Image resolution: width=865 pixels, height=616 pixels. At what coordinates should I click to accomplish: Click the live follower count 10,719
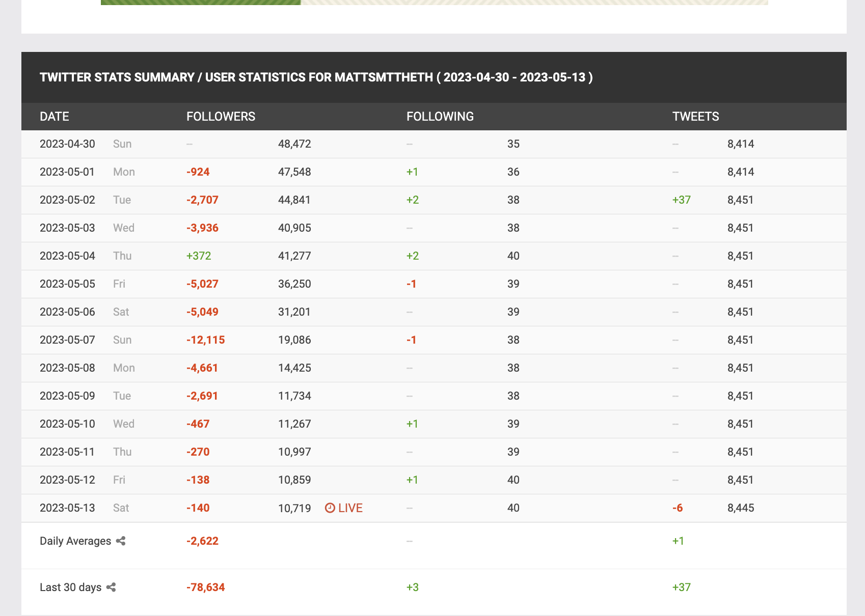coord(294,508)
